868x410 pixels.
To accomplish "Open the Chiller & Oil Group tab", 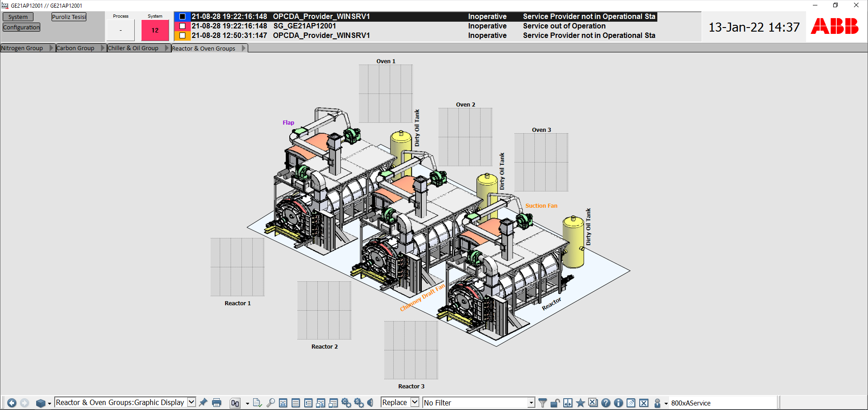I will coord(133,48).
